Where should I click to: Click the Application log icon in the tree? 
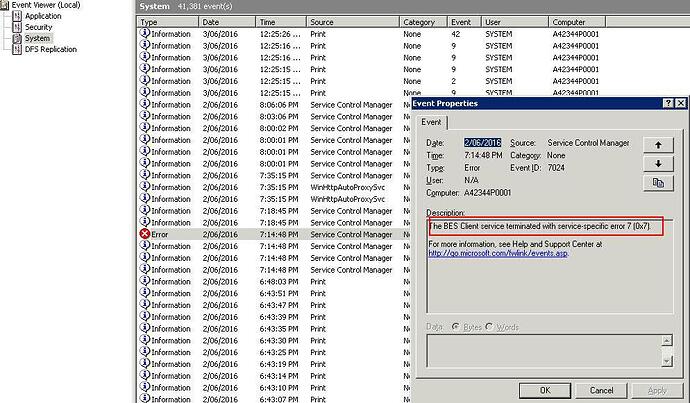pos(17,16)
